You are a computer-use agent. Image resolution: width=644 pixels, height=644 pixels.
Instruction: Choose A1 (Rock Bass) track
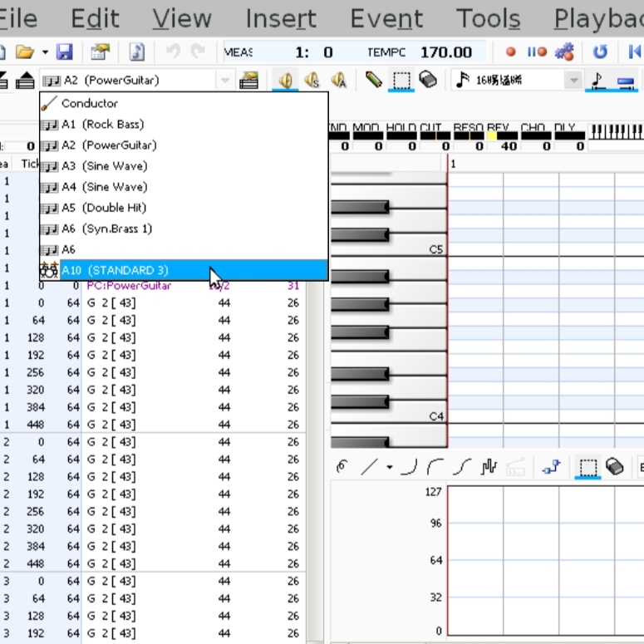[184, 124]
